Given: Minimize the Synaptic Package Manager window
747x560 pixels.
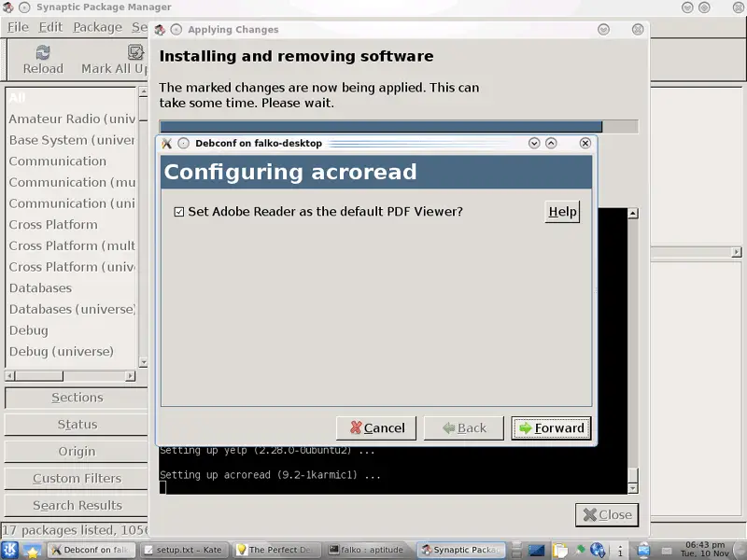Looking at the screenshot, I should [x=687, y=7].
